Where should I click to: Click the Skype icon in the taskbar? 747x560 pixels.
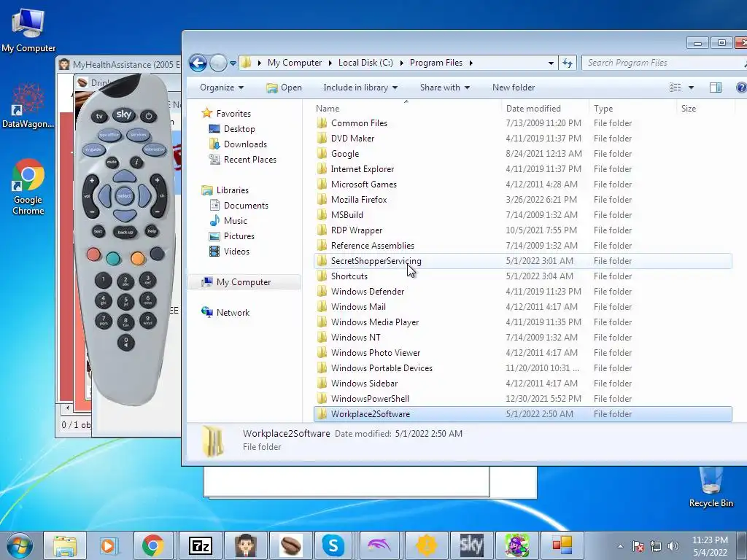333,545
